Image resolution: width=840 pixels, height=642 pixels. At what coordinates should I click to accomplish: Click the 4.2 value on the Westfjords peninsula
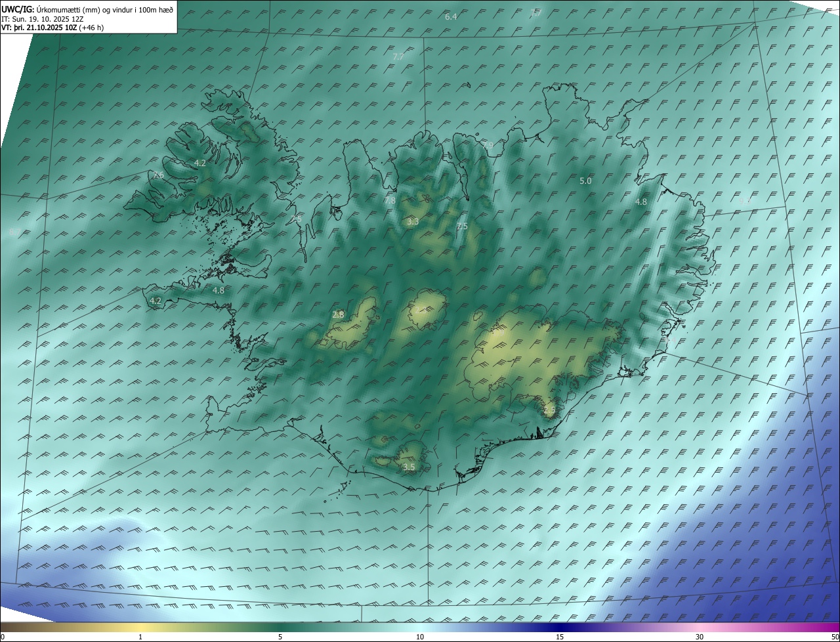(x=200, y=163)
